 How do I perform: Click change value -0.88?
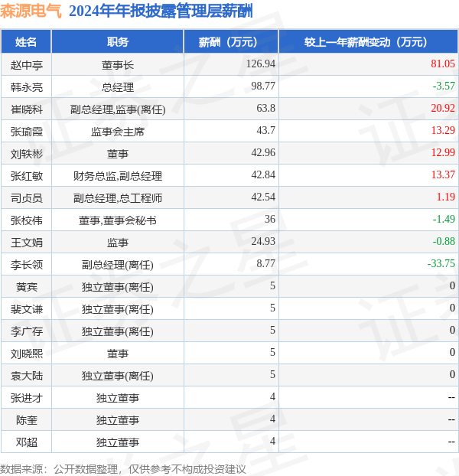444,241
